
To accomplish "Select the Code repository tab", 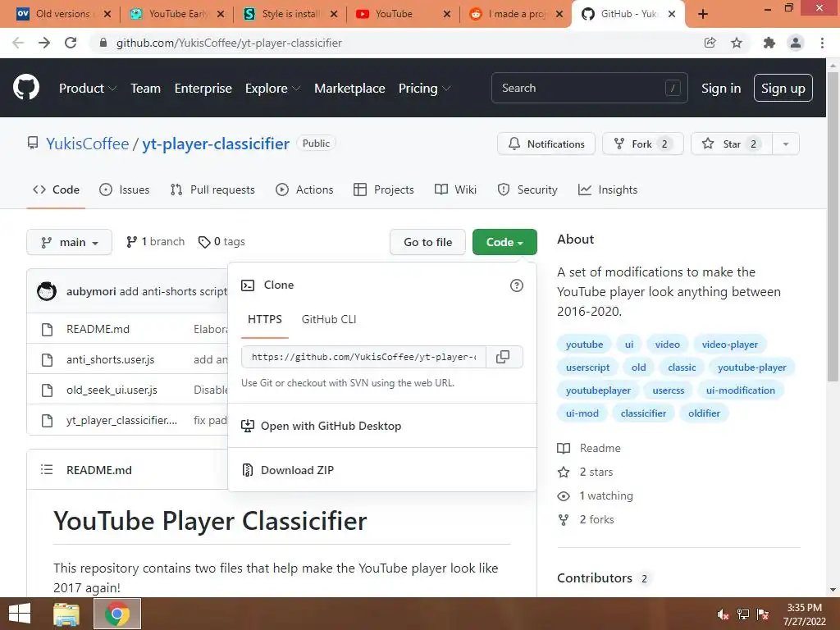I will click(56, 189).
